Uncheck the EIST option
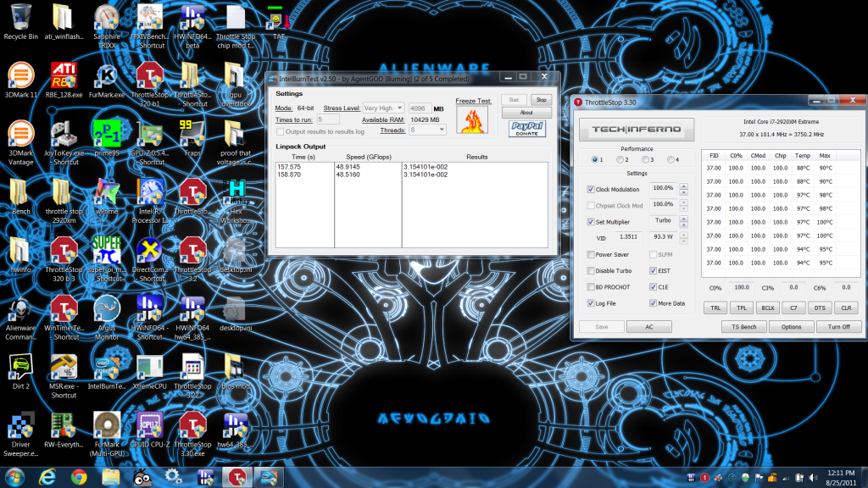Viewport: 868px width, 488px height. point(654,270)
